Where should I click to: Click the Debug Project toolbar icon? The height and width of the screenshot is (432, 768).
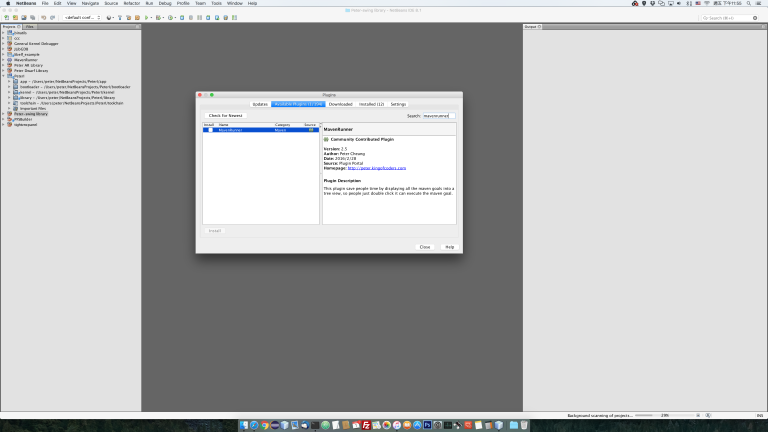tap(158, 18)
